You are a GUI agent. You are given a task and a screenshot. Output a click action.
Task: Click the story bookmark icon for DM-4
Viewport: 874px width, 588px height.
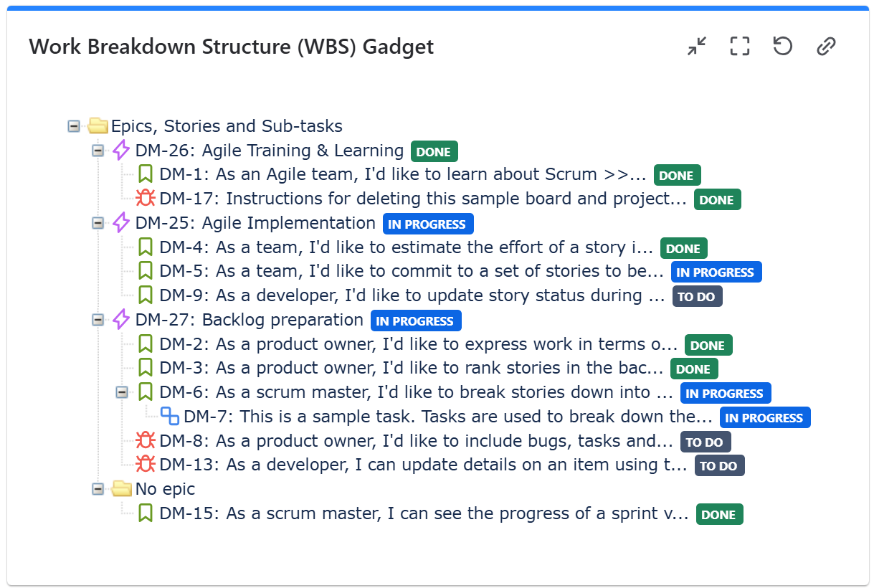[146, 247]
